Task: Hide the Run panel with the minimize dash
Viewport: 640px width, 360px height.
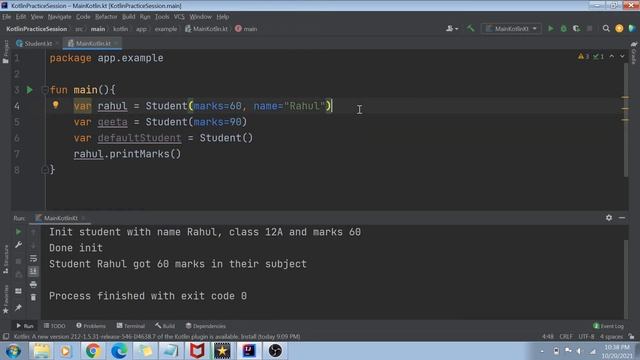Action: 622,218
